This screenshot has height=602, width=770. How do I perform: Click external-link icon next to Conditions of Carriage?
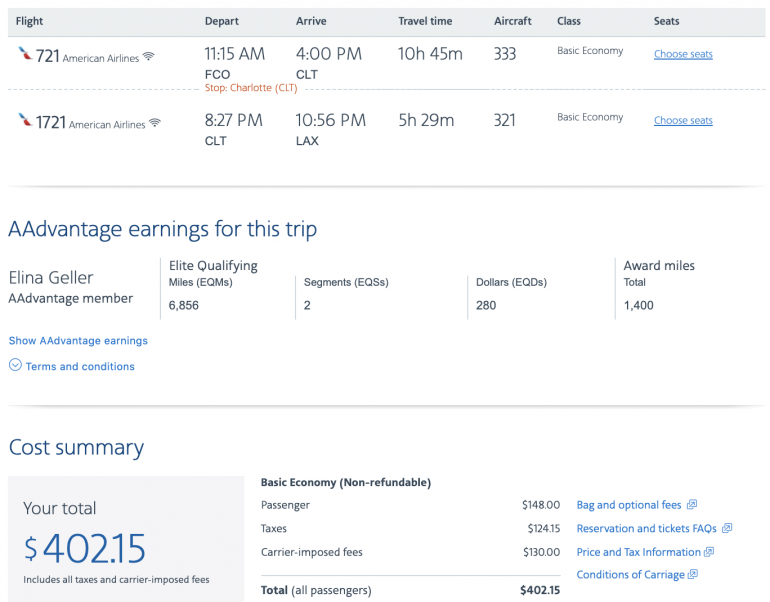[x=693, y=575]
